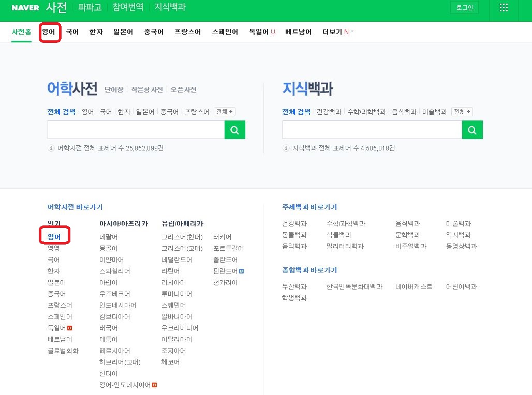Screen dimensions: 532x395
Task: Switch to 한자 tab in top navigation
Action: point(96,32)
